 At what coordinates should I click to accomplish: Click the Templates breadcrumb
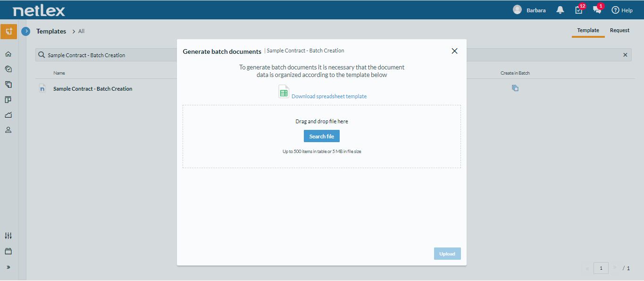tap(51, 31)
